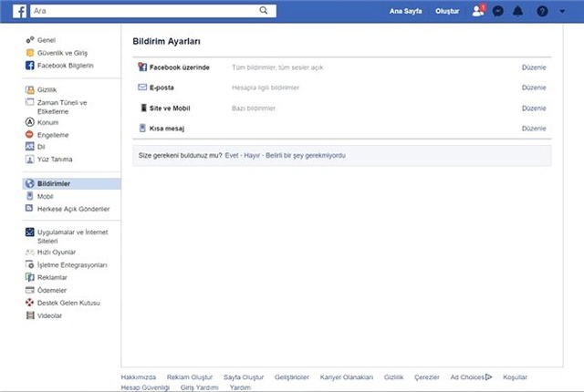The height and width of the screenshot is (392, 584).
Task: Open Yardım footer link
Action: coord(240,387)
